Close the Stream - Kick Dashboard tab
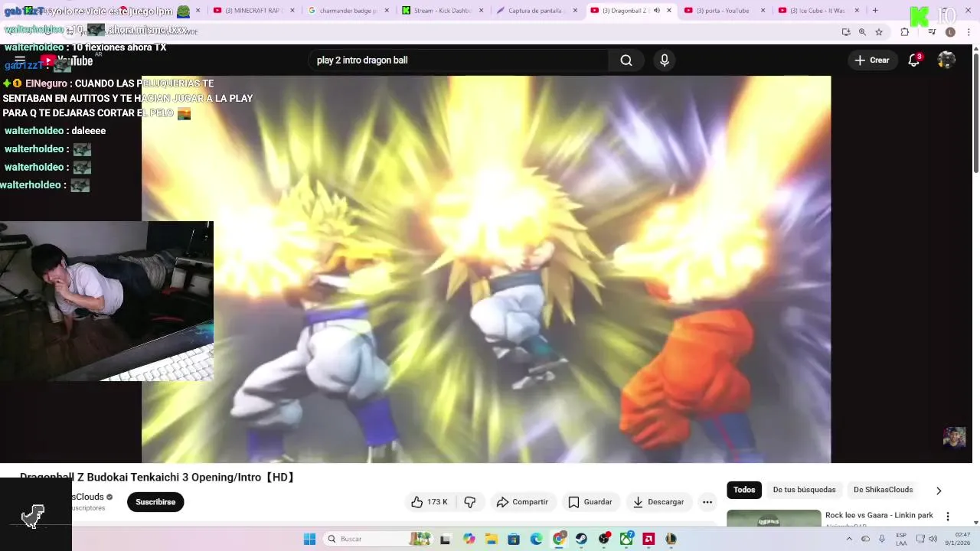980x551 pixels. pyautogui.click(x=481, y=11)
